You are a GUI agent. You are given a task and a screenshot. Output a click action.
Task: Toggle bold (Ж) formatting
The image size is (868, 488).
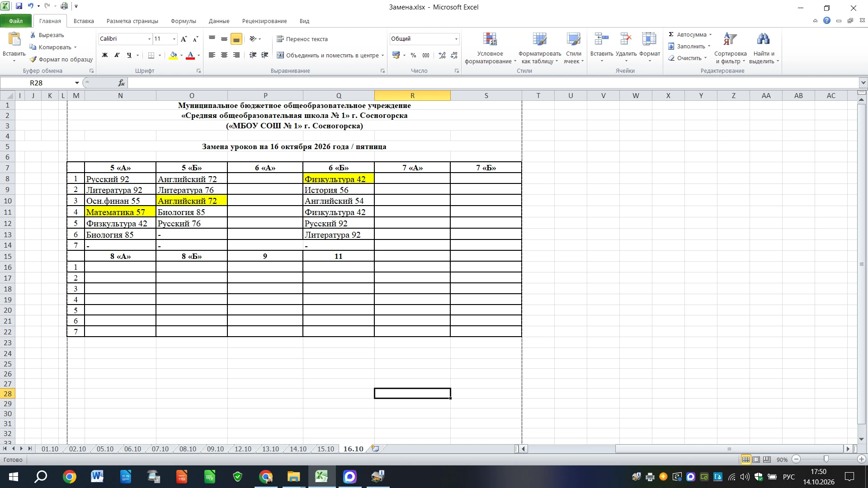(x=105, y=55)
